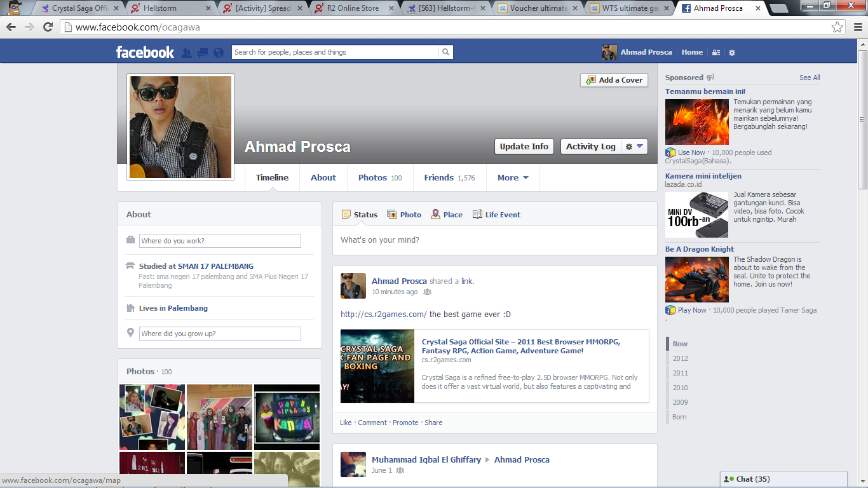Open account settings gear in header
Screen dimensions: 868x488
[732, 53]
